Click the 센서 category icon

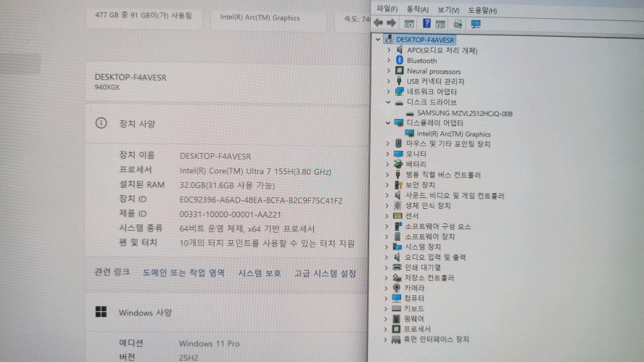click(x=397, y=215)
